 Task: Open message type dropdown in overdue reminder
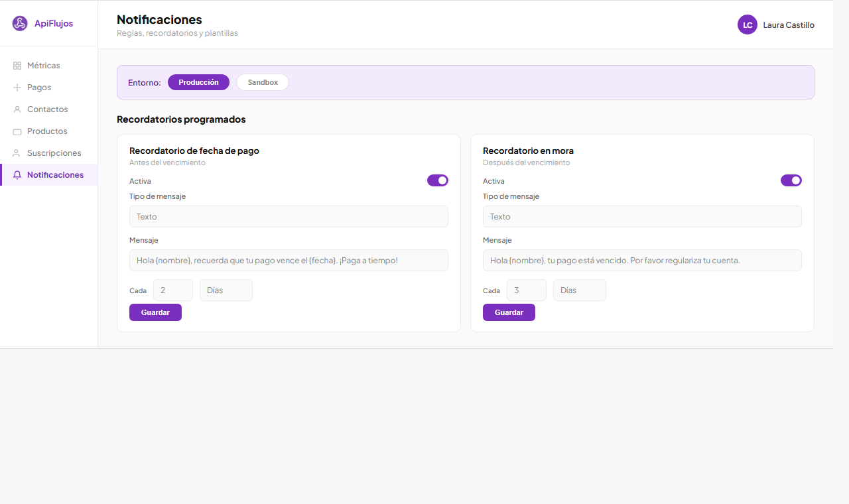point(641,217)
